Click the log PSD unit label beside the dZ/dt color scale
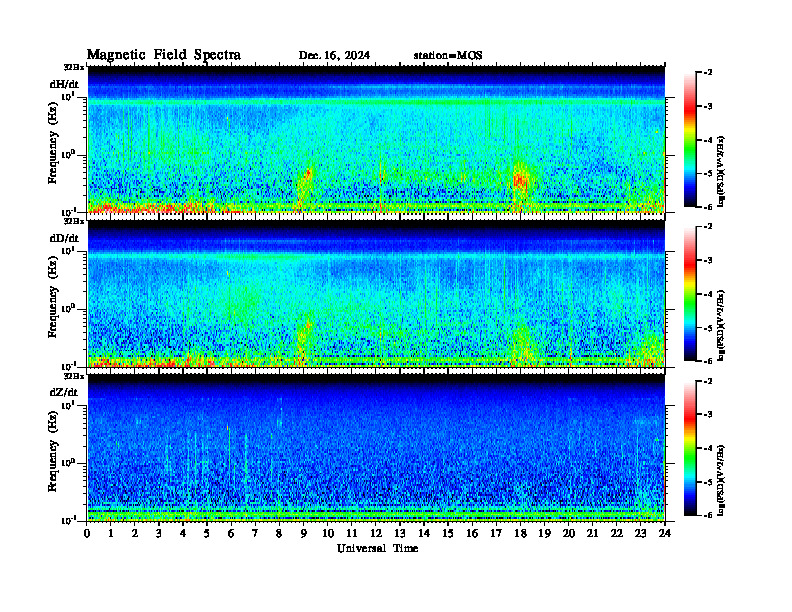The width and height of the screenshot is (792, 612). coord(721,480)
